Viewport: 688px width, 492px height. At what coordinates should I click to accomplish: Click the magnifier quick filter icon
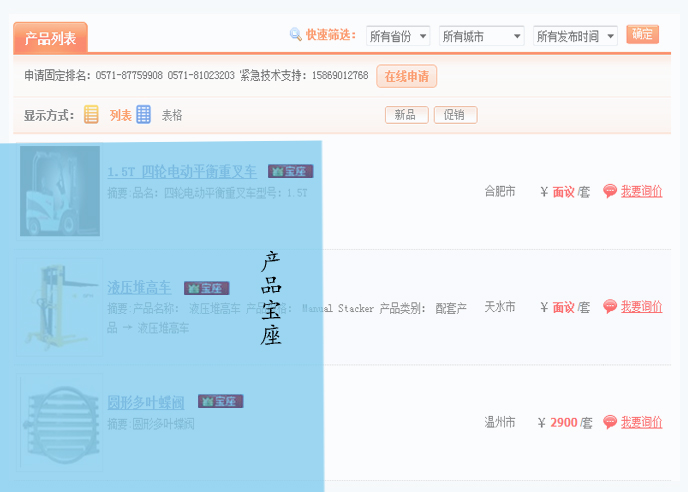295,35
